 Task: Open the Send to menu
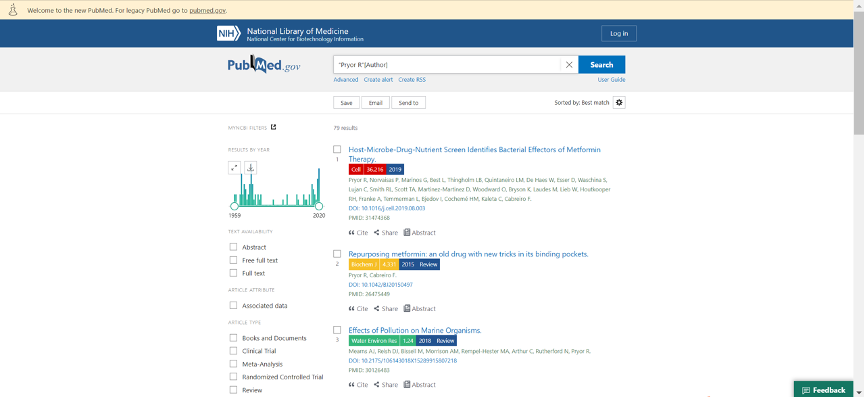(x=408, y=103)
